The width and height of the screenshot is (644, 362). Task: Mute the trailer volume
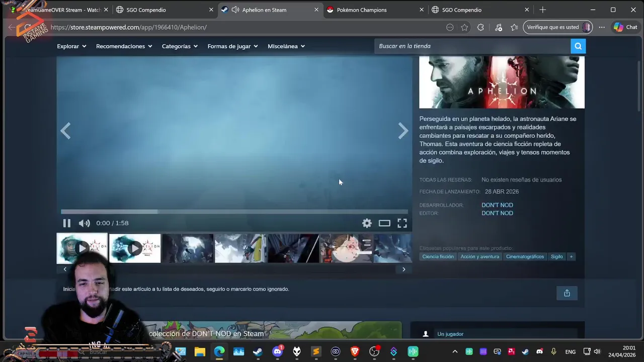84,223
